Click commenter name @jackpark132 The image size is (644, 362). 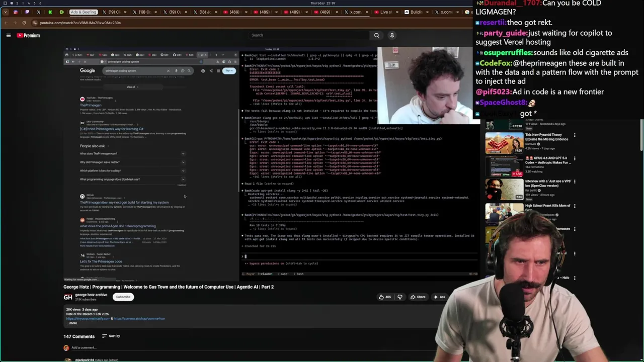[x=85, y=360]
